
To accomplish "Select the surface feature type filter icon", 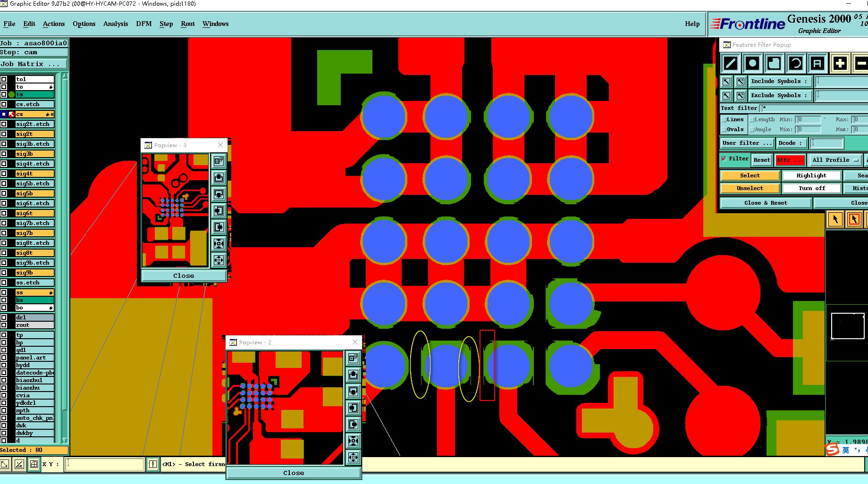I will click(774, 63).
